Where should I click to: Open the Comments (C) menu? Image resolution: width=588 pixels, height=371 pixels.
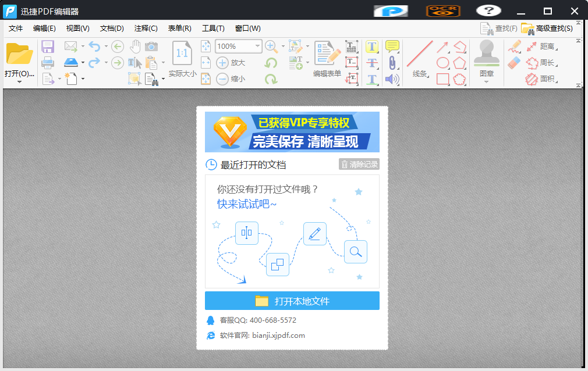(x=146, y=28)
